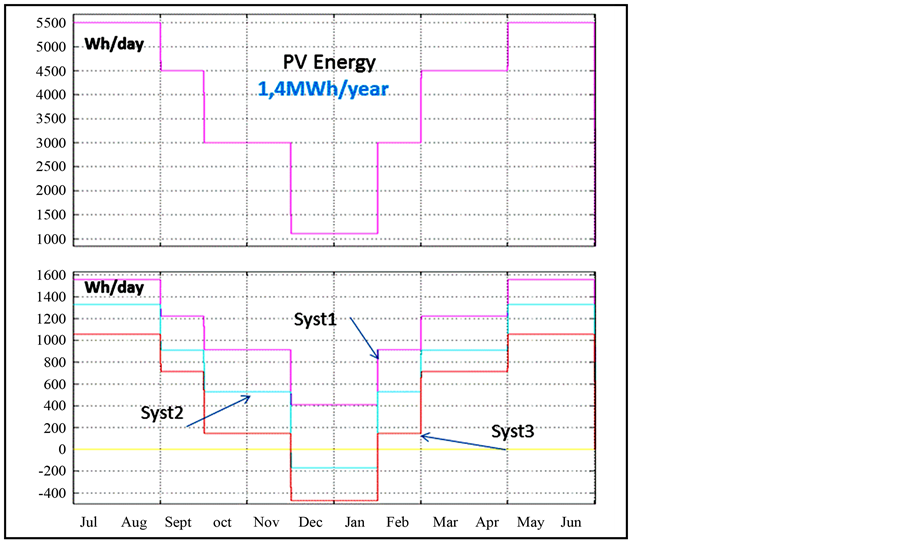
Task: Click the '5500' y-axis tick value
Action: 51,22
